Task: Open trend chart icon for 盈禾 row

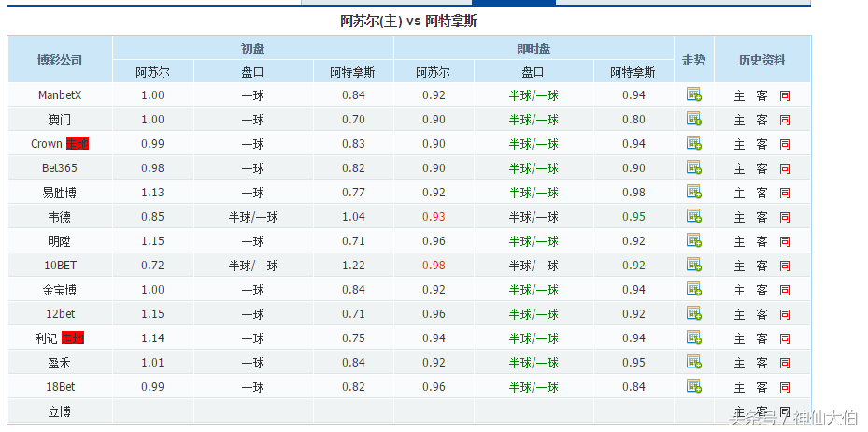Action: pyautogui.click(x=693, y=362)
